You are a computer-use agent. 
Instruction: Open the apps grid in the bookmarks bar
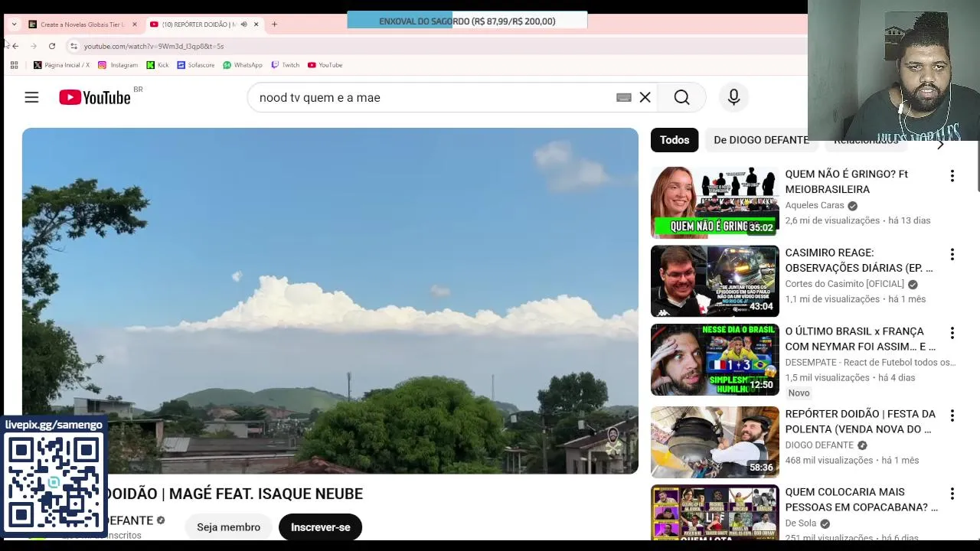14,65
